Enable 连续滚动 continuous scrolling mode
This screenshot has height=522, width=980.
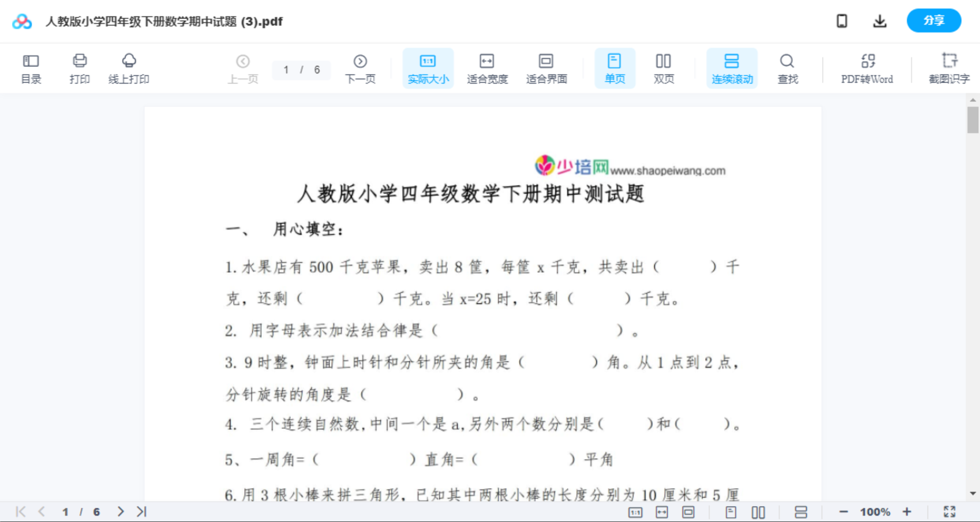pos(731,68)
